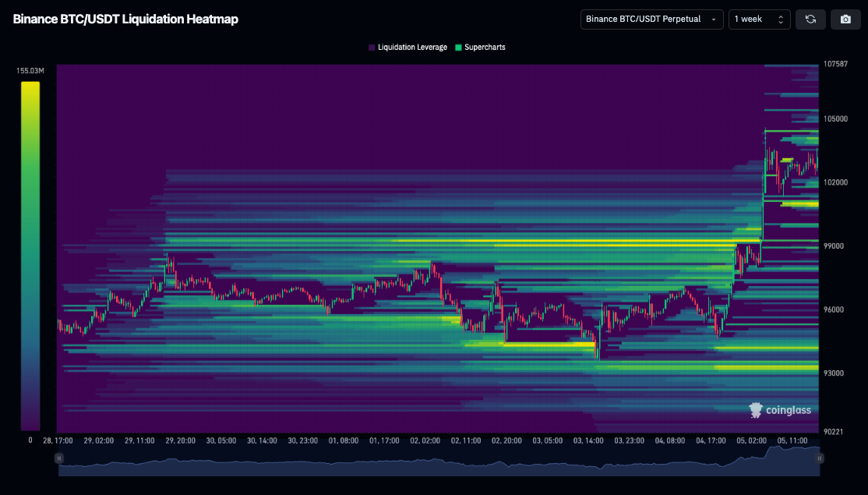This screenshot has width=868, height=495.
Task: Click the 99000 price axis label
Action: pyautogui.click(x=834, y=246)
